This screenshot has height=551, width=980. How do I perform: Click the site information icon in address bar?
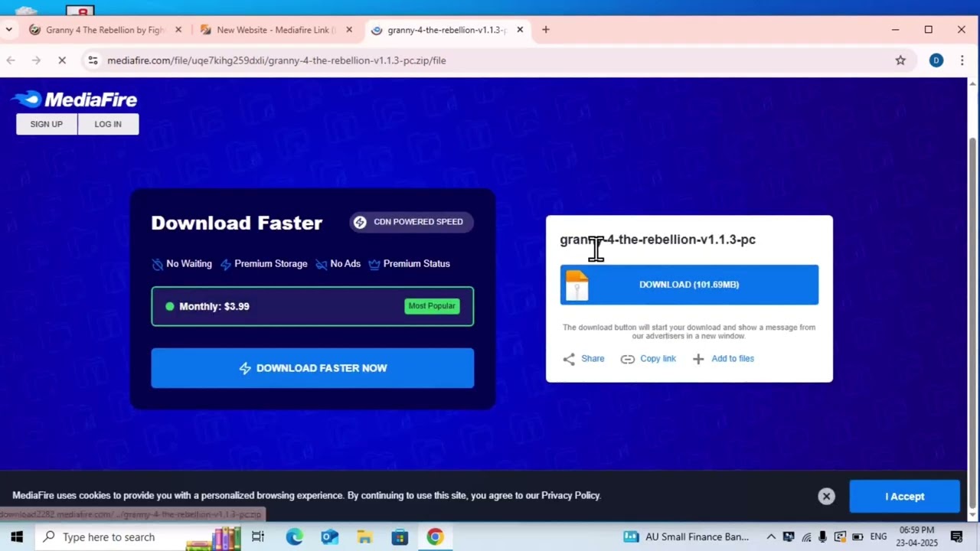[93, 60]
